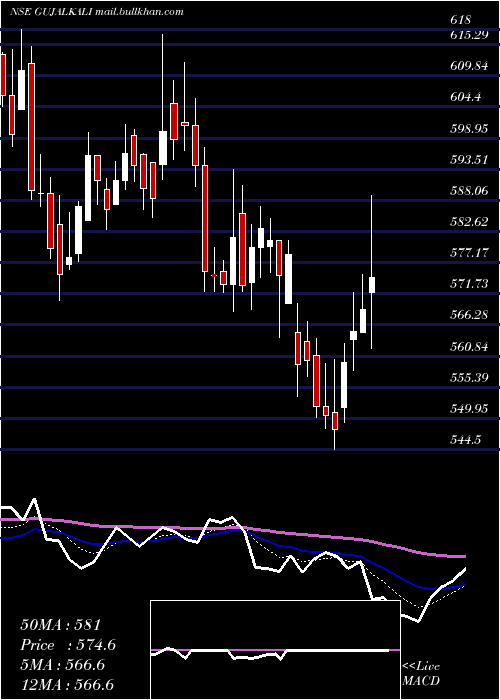Click the 604.4 price axis label

click(x=465, y=96)
